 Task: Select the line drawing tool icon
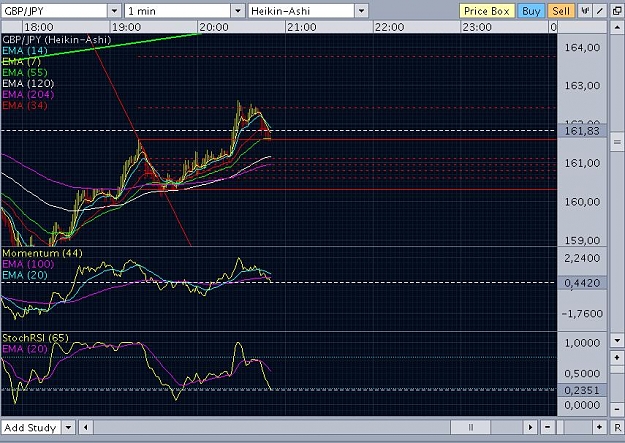pyautogui.click(x=600, y=11)
